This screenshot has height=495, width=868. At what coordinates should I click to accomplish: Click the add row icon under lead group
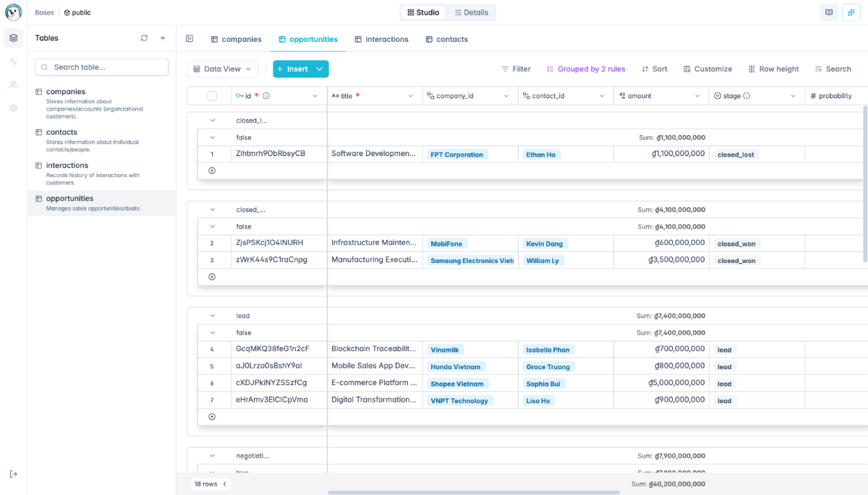click(212, 417)
